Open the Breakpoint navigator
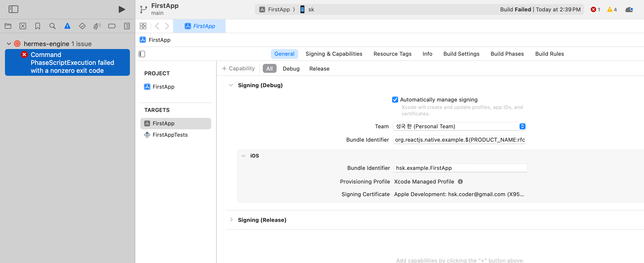This screenshot has height=263, width=644. click(112, 26)
